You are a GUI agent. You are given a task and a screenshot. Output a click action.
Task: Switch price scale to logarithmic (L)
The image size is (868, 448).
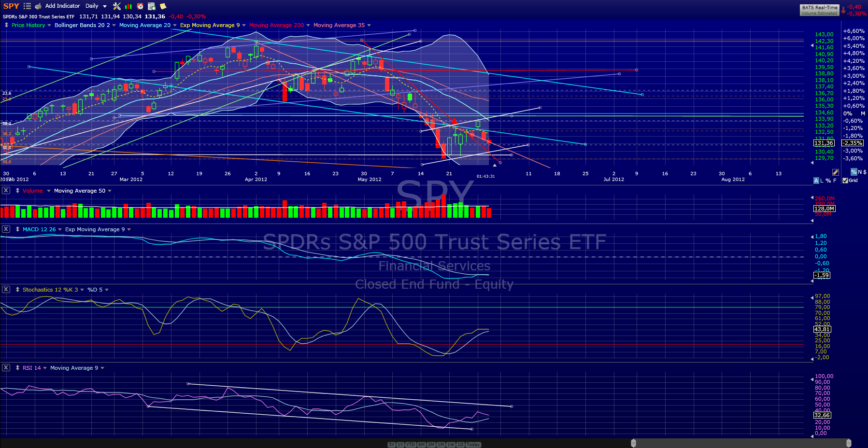pos(822,181)
